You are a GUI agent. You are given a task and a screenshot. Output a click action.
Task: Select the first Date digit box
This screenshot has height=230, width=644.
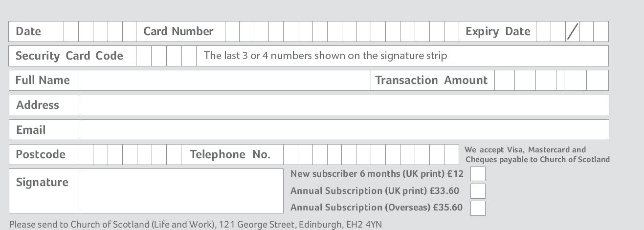[x=71, y=31]
